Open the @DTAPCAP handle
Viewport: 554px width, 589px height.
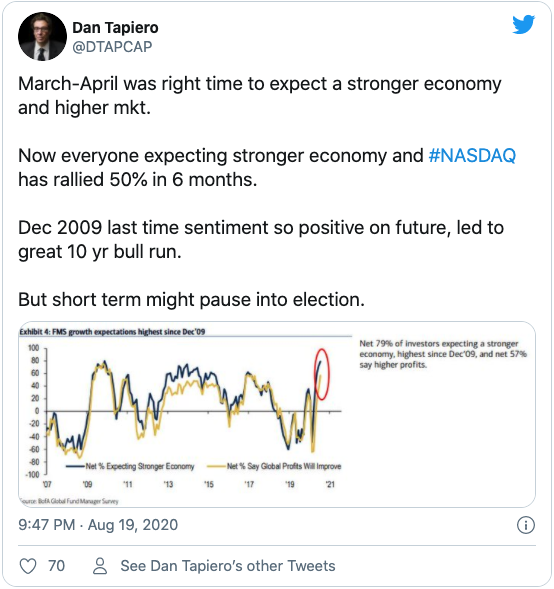[x=112, y=47]
